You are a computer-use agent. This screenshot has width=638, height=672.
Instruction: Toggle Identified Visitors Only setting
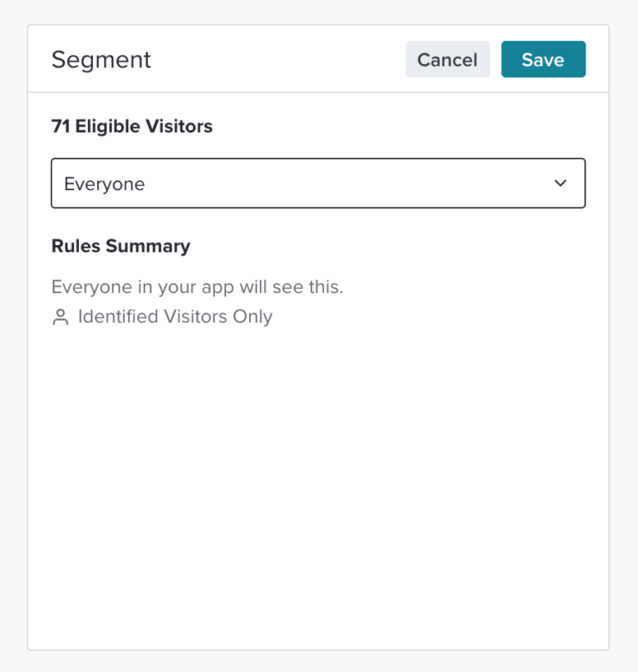[174, 316]
